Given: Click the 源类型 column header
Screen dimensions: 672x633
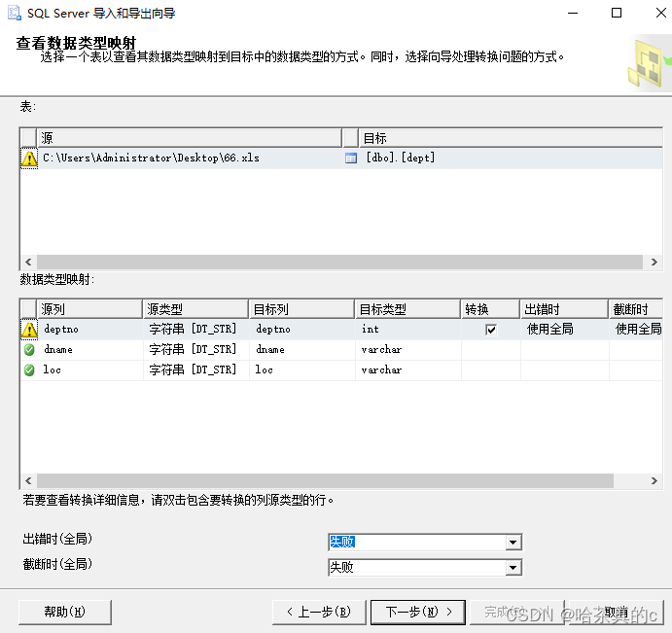Looking at the screenshot, I should click(195, 309).
